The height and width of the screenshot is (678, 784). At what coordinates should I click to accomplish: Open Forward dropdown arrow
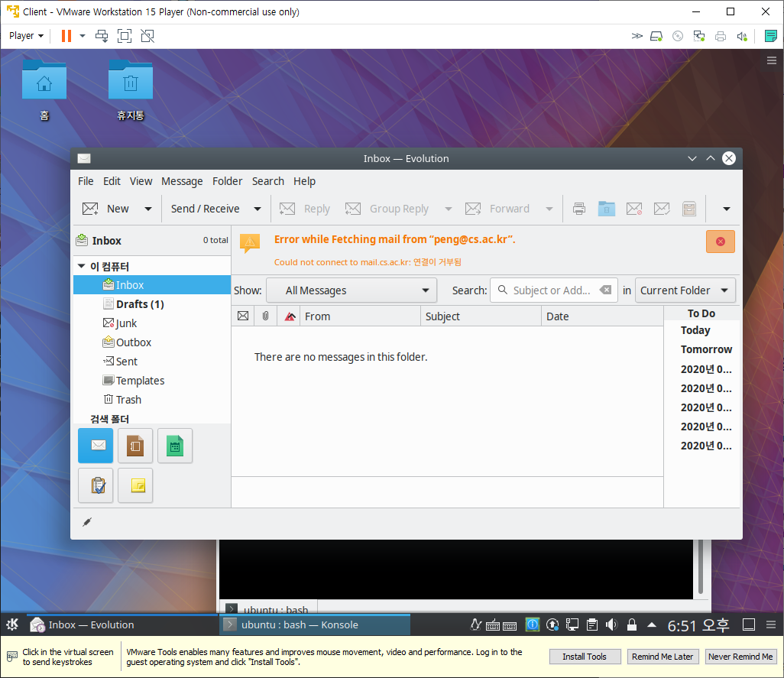click(549, 209)
